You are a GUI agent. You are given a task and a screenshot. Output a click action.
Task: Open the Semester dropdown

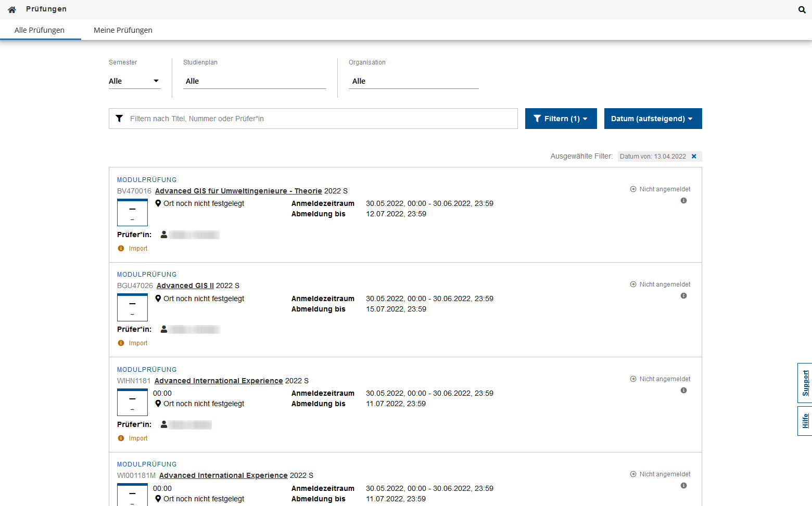tap(134, 81)
